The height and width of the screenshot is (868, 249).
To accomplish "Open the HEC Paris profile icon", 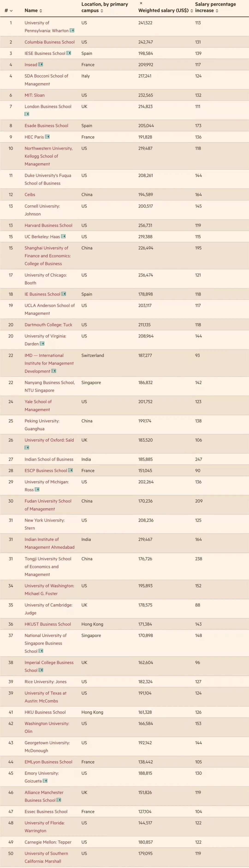I will click(x=47, y=137).
